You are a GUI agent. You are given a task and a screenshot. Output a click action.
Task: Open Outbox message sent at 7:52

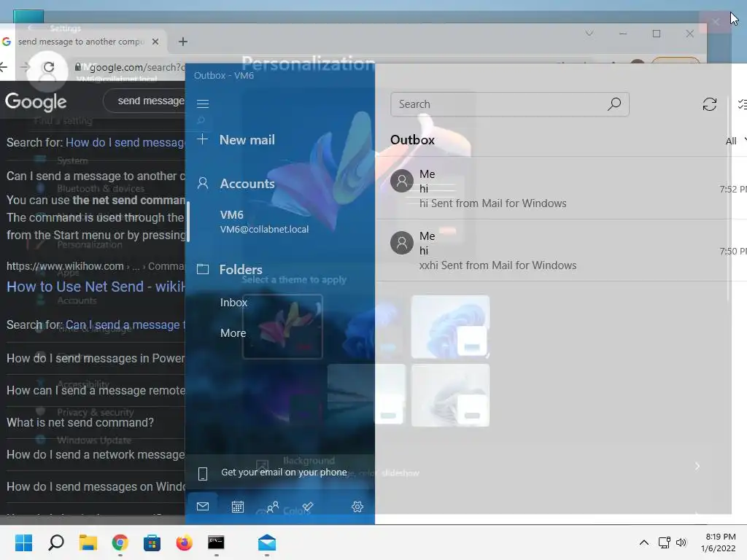[561, 189]
